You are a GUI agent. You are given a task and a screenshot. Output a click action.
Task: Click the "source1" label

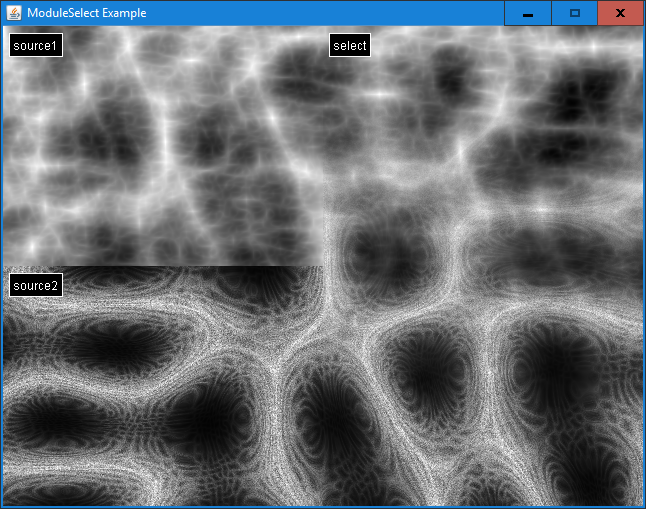point(36,45)
